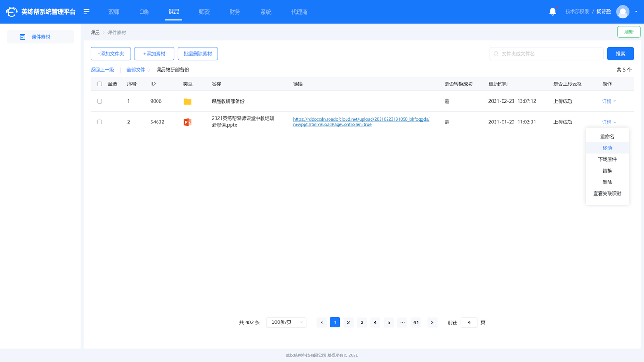
Task: Choose 移动 from the context menu
Action: 607,148
